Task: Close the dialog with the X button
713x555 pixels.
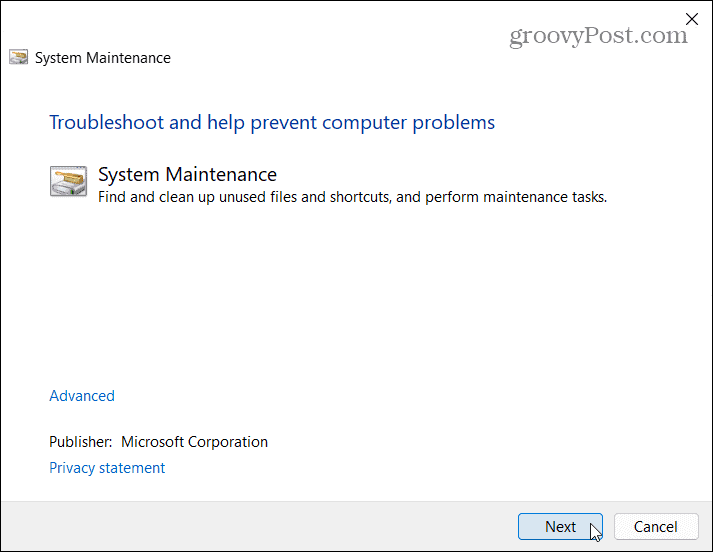Action: click(692, 19)
